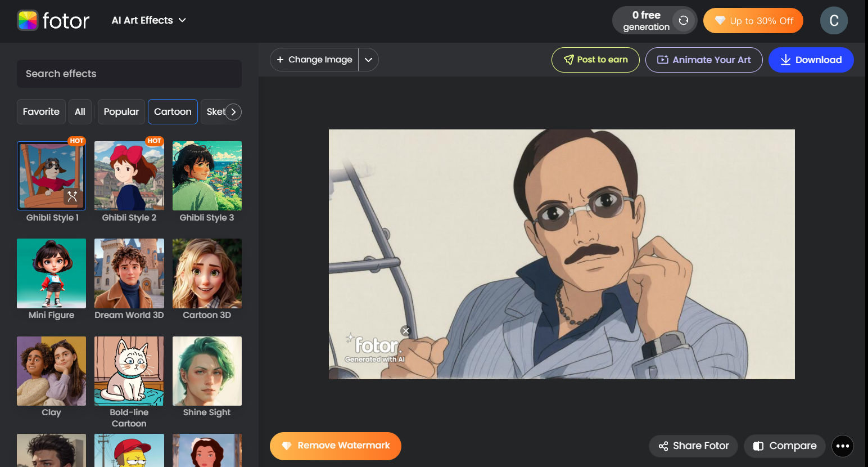Click the Fotor logo

(53, 21)
